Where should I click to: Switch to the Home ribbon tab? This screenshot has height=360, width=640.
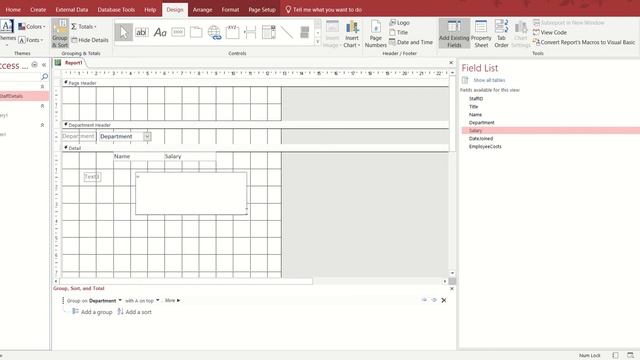(13, 9)
